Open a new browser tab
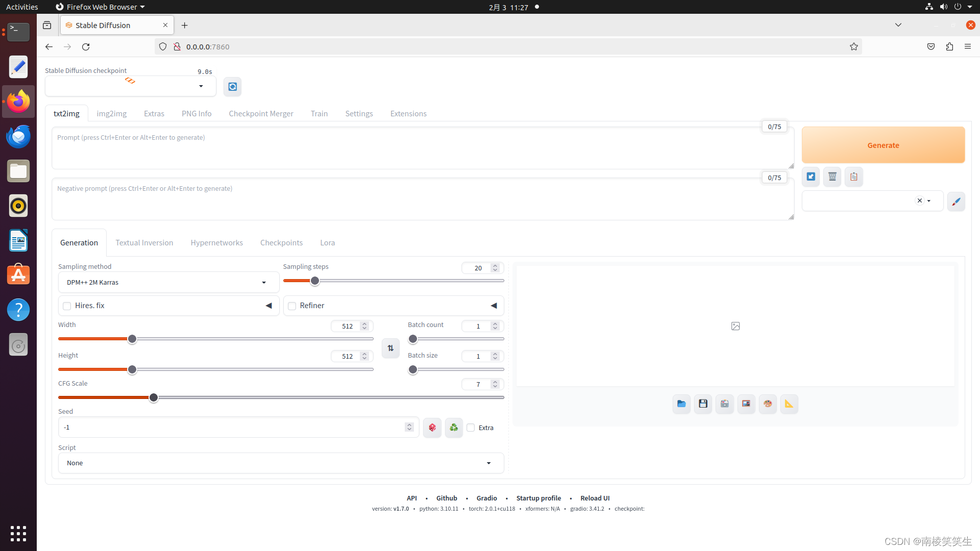This screenshot has height=551, width=980. click(185, 25)
